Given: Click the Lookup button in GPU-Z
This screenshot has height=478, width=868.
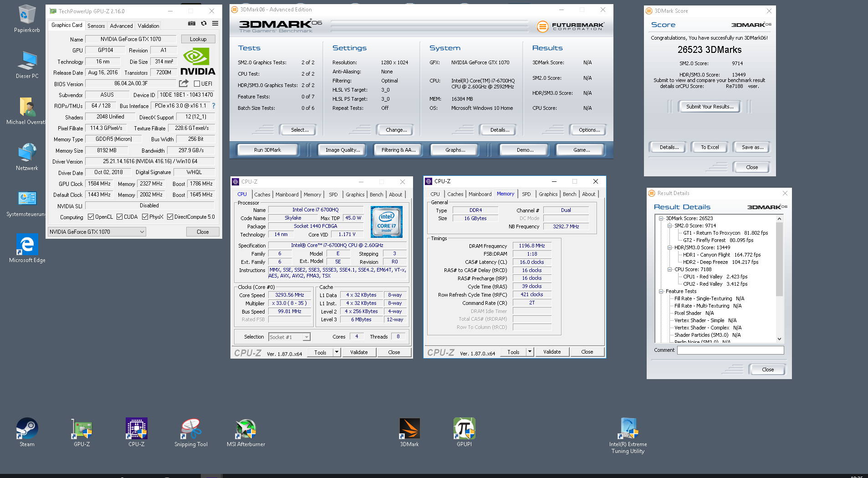Looking at the screenshot, I should coord(198,39).
